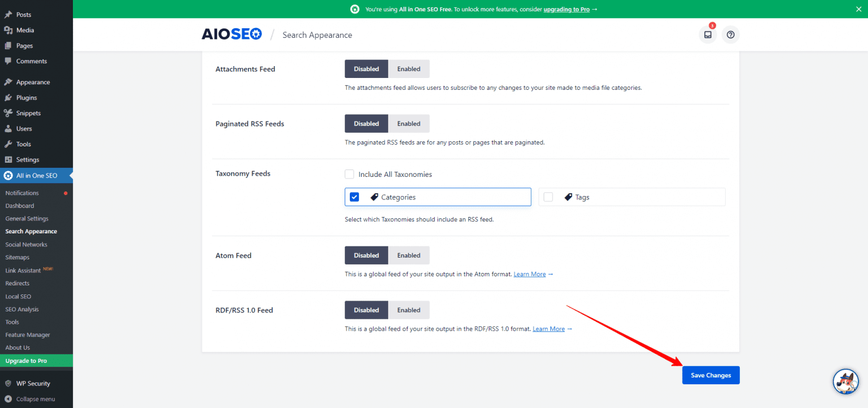Image resolution: width=868 pixels, height=408 pixels.
Task: Click the Settings sliders icon in sidebar
Action: pyautogui.click(x=8, y=159)
